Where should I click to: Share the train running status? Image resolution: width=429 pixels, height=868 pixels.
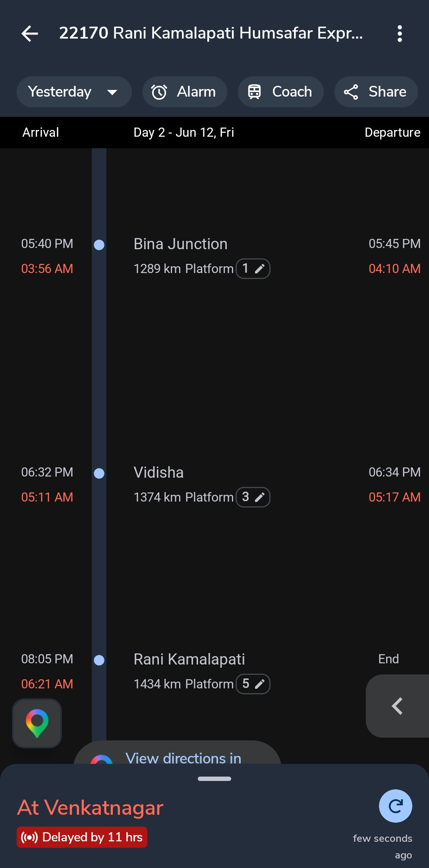(376, 92)
